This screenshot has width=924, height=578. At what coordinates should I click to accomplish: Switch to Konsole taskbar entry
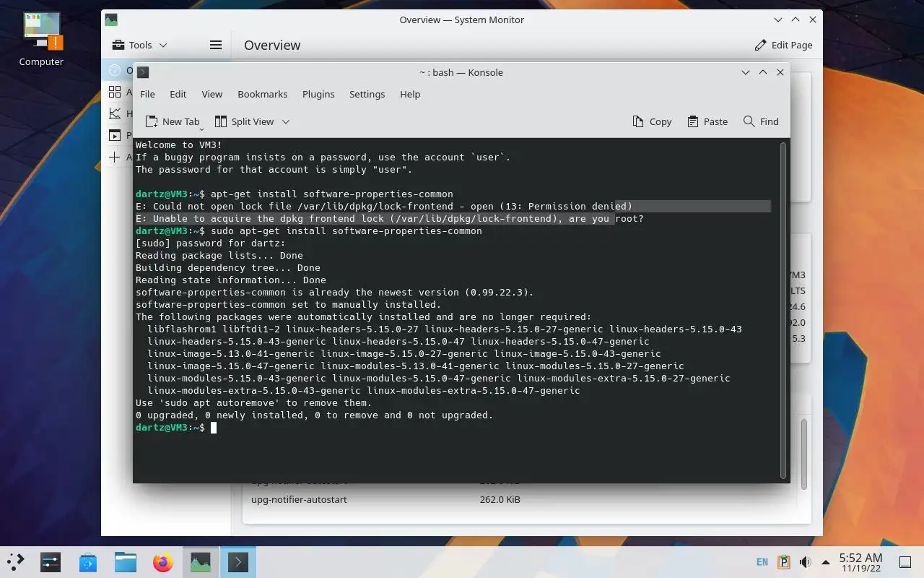238,561
